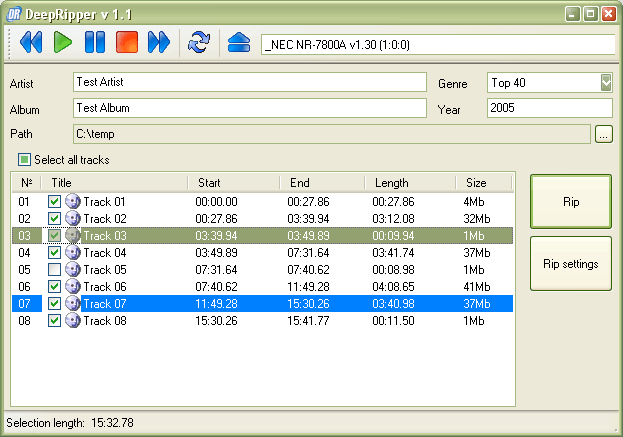The height and width of the screenshot is (437, 623).
Task: Toggle the Select all tracks checkbox
Action: [x=24, y=160]
